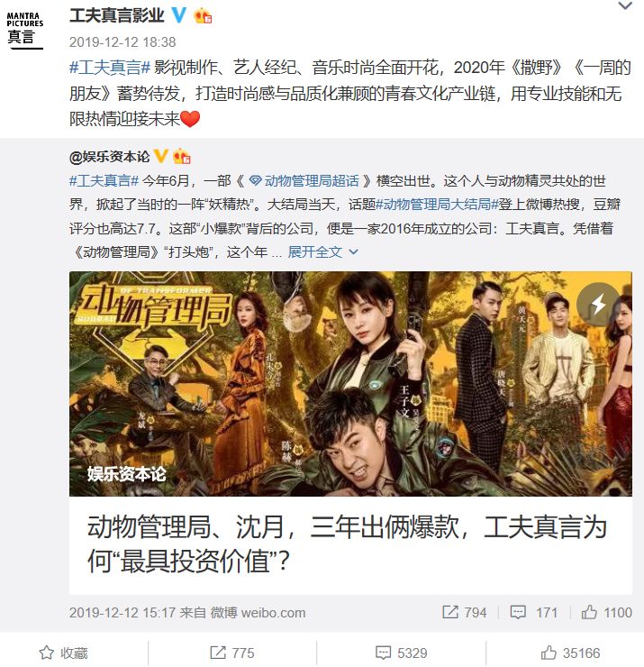Like this post with 35166 thumbs-up
The width and height of the screenshot is (644, 667).
coord(570,653)
